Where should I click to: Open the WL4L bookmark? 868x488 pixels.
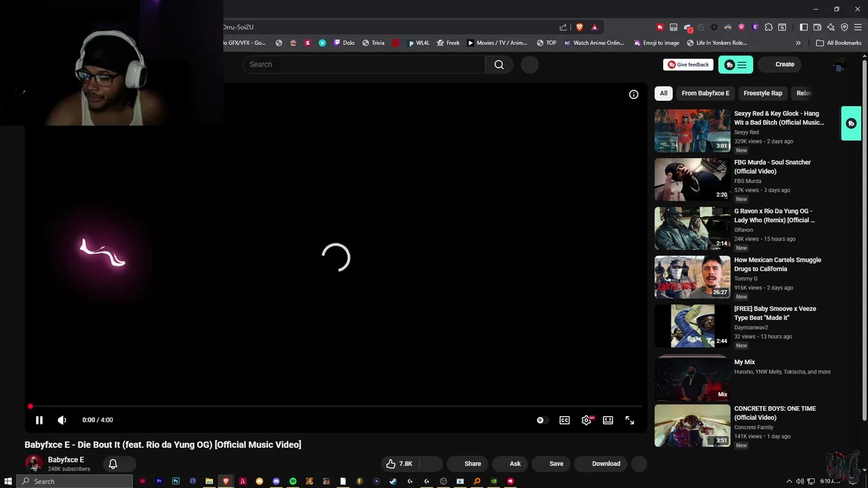[x=418, y=43]
